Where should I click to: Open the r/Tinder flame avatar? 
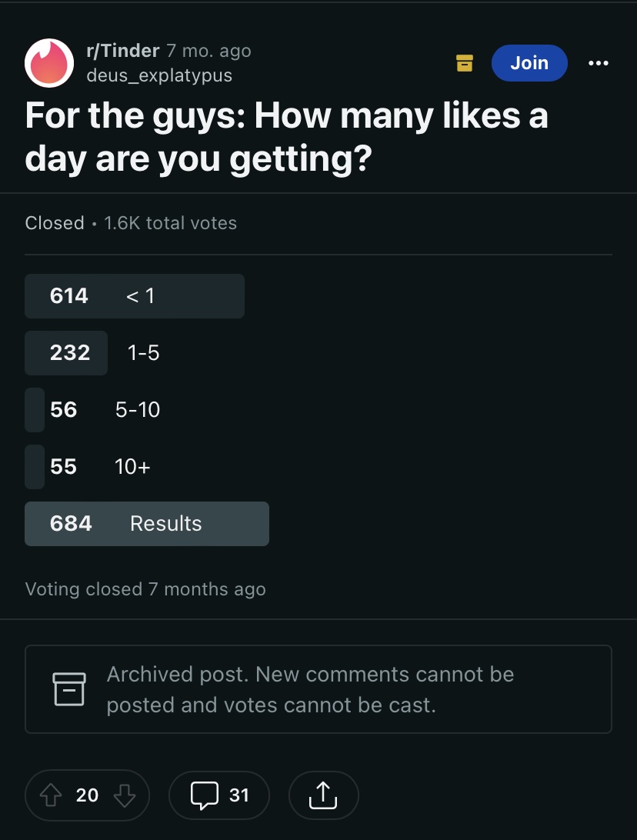(x=49, y=62)
